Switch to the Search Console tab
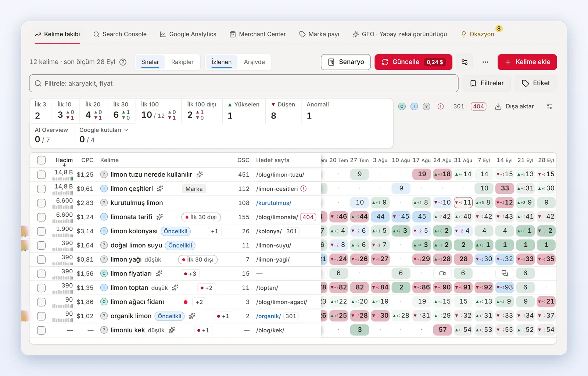This screenshot has width=588, height=376. 120,34
